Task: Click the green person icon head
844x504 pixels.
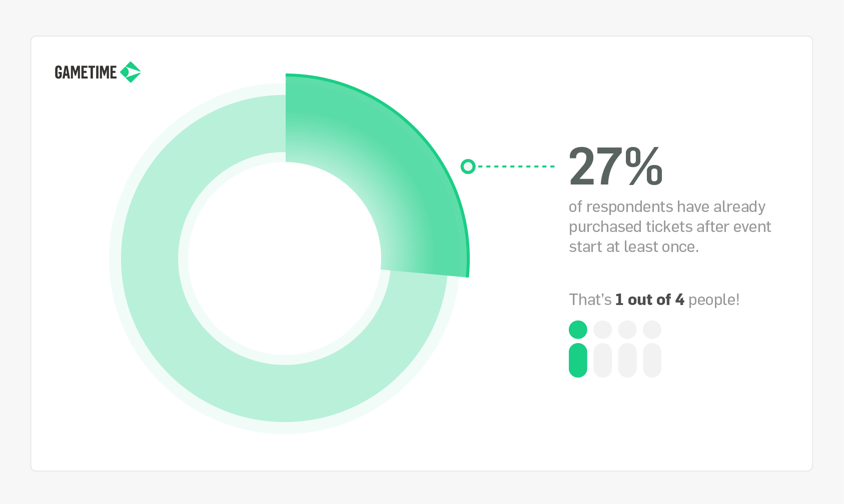Action: [578, 330]
